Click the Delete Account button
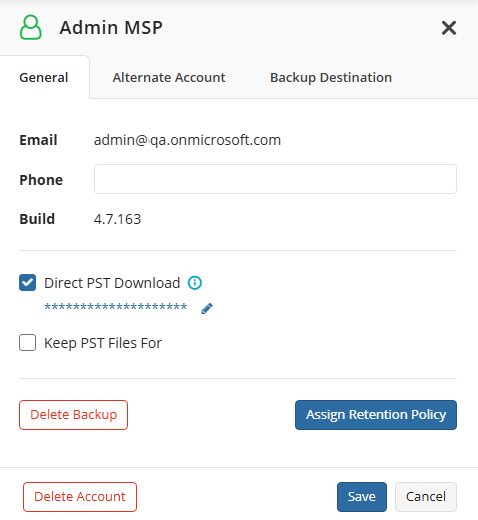Image resolution: width=478 pixels, height=520 pixels. coord(80,497)
